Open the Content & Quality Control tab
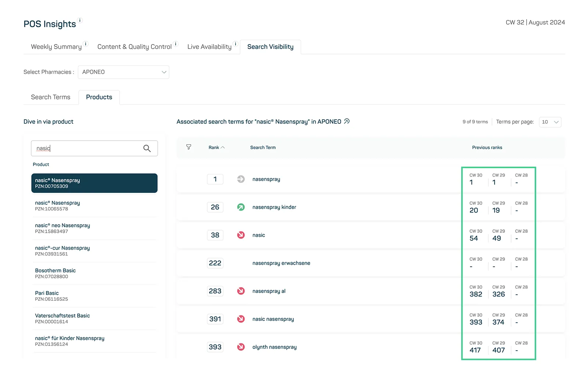Viewport: 588px width, 373px height. (135, 47)
